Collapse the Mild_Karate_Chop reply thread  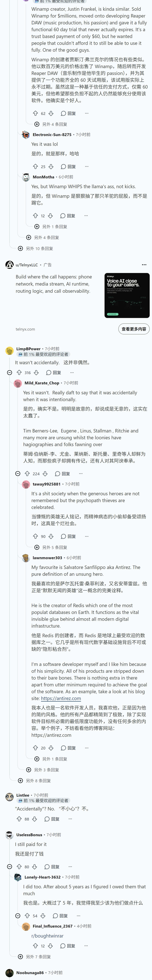point(18,474)
